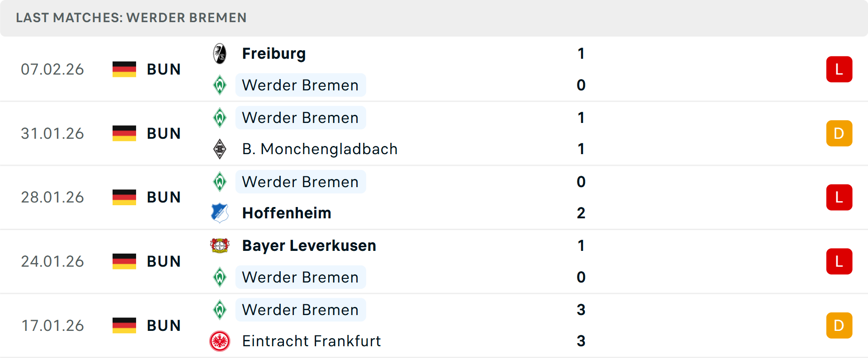Click the Werder Bremen row versus Eintracht Frankfurt
This screenshot has height=358, width=868.
point(300,310)
